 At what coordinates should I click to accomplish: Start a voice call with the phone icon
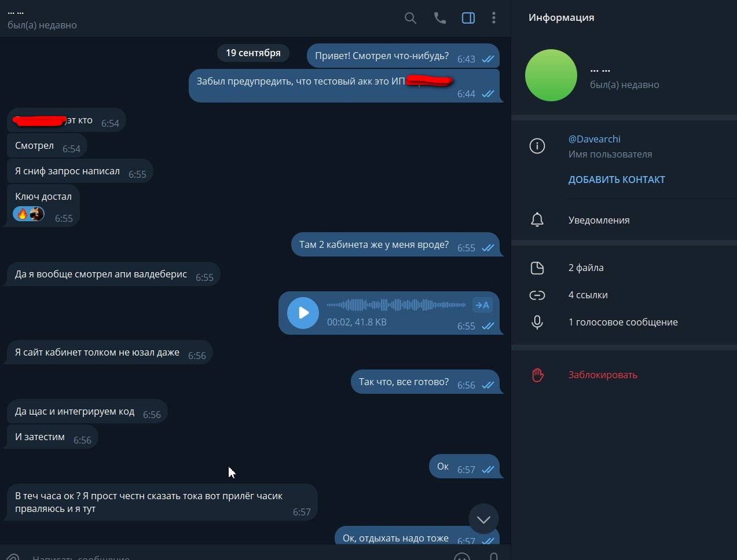pyautogui.click(x=440, y=18)
